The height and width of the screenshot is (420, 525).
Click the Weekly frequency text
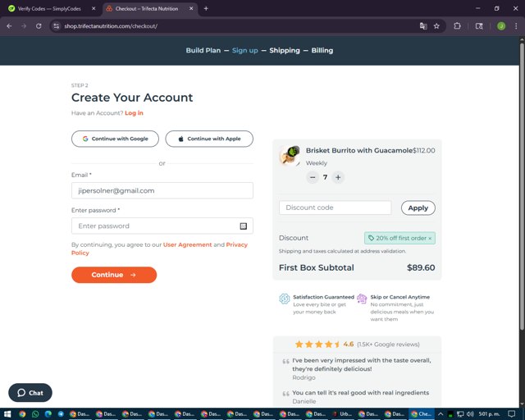pos(317,163)
